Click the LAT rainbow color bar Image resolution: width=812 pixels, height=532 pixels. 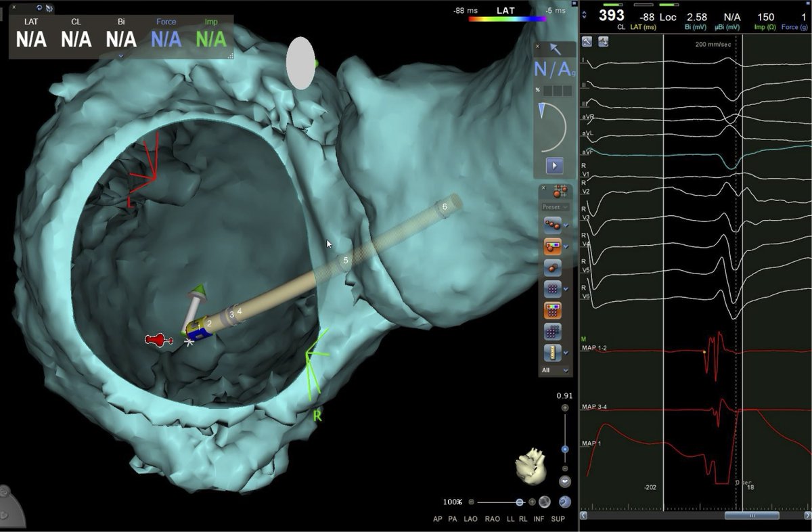(507, 19)
